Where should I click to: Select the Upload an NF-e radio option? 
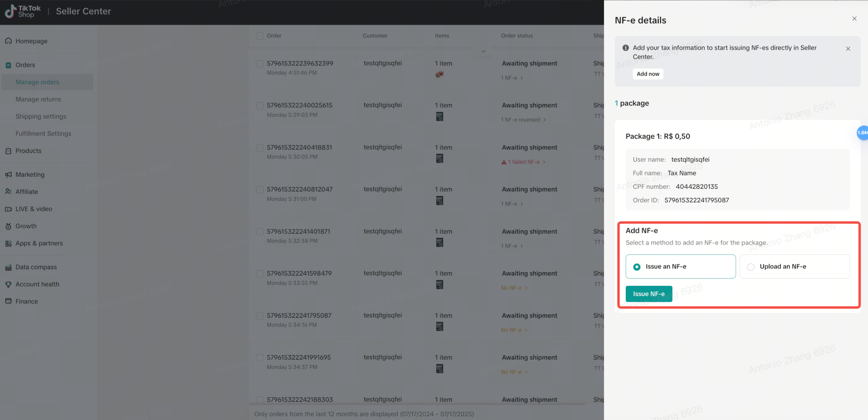(x=750, y=267)
